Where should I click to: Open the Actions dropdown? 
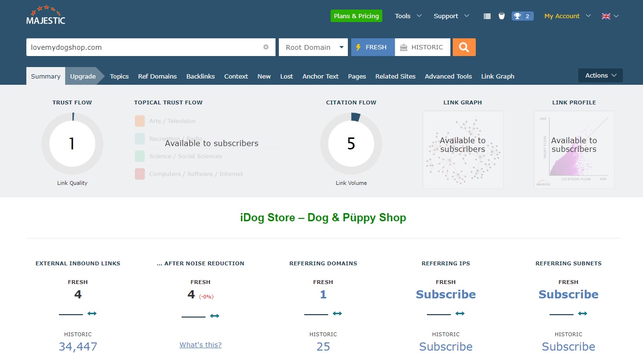point(600,76)
